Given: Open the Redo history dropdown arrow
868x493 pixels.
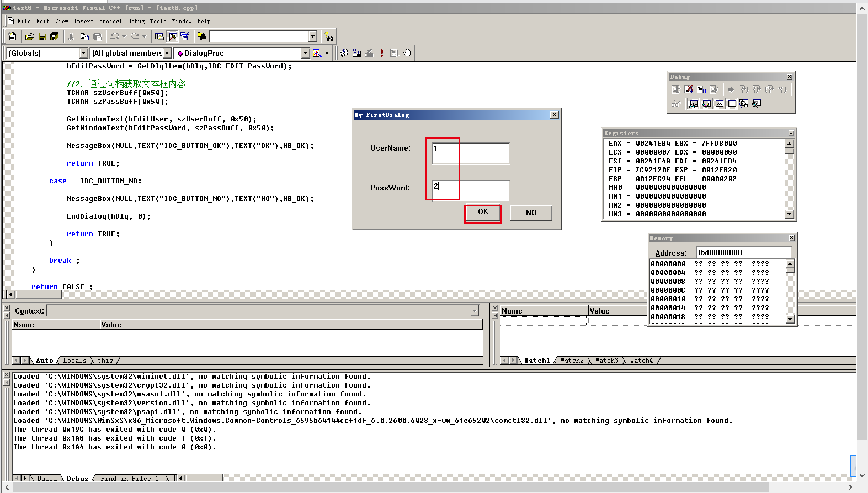Looking at the screenshot, I should [x=144, y=36].
